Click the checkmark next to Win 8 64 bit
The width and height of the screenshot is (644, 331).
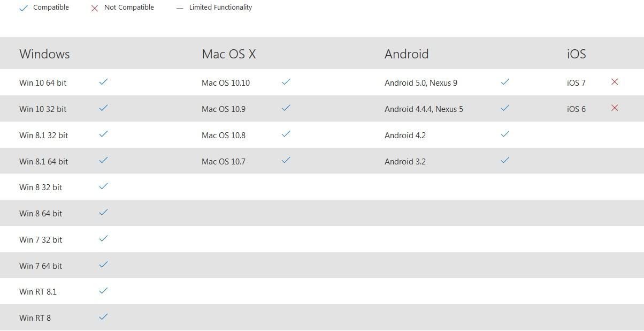(x=103, y=213)
